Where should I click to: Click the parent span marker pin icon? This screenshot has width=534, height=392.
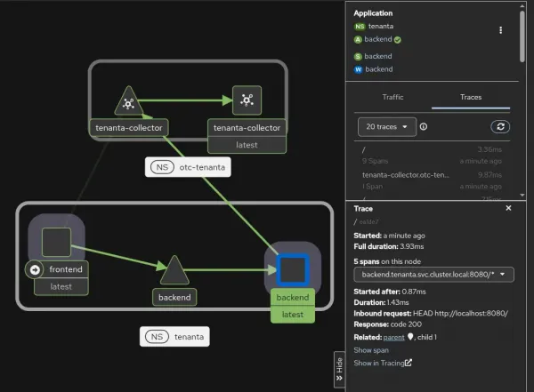(x=410, y=337)
